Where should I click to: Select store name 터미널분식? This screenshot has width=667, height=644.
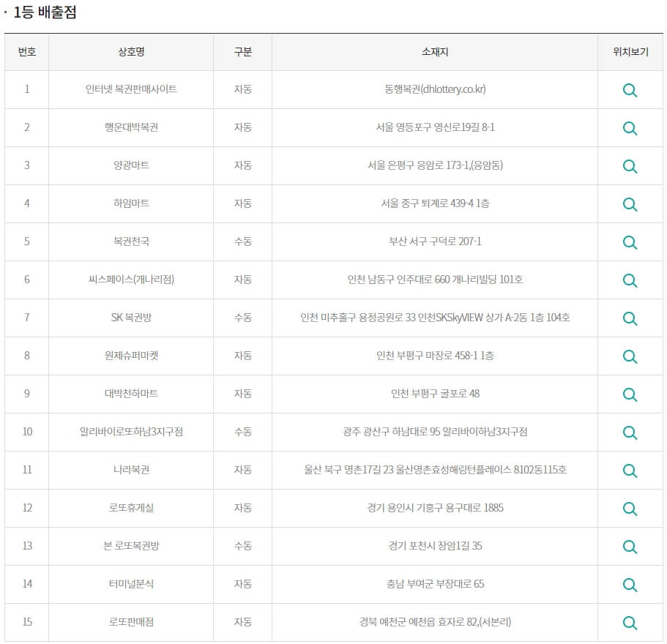pyautogui.click(x=131, y=584)
